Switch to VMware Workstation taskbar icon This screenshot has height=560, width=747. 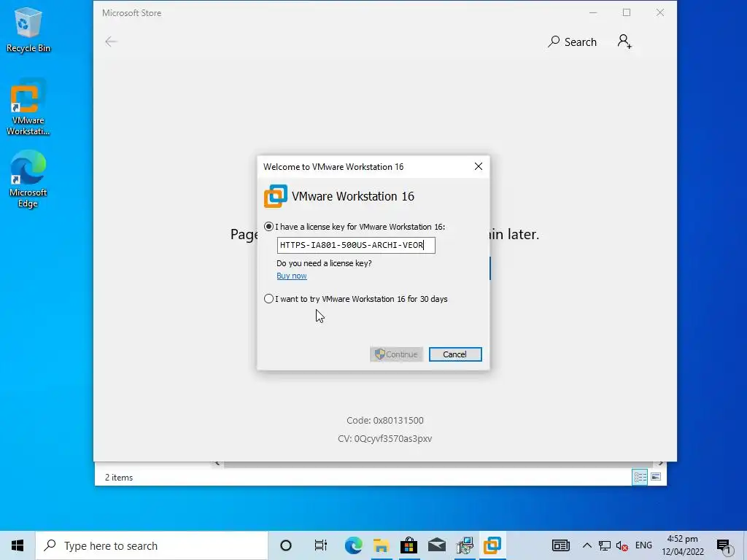click(x=492, y=545)
